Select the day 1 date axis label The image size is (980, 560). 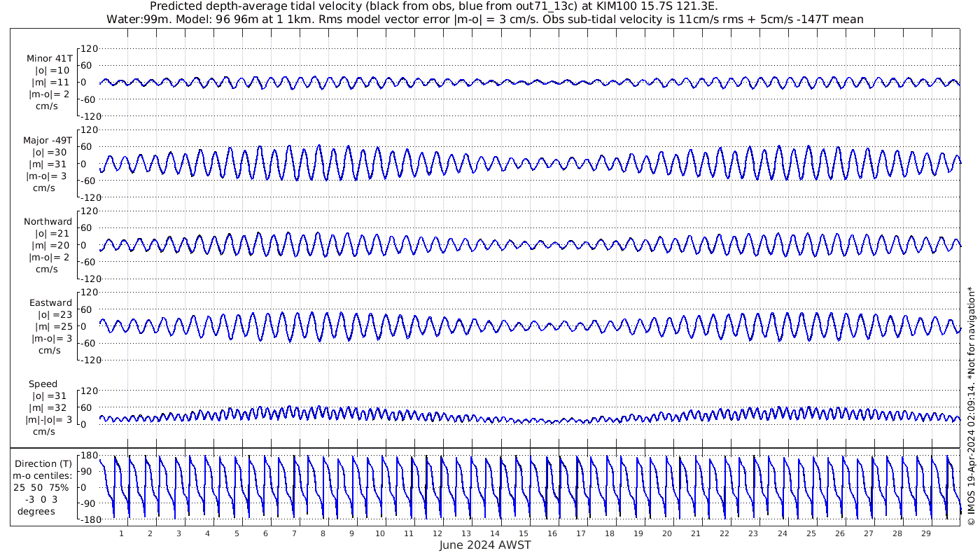click(x=122, y=533)
